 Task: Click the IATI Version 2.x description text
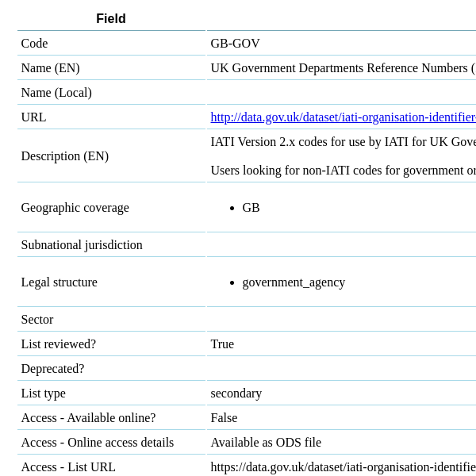click(x=343, y=142)
